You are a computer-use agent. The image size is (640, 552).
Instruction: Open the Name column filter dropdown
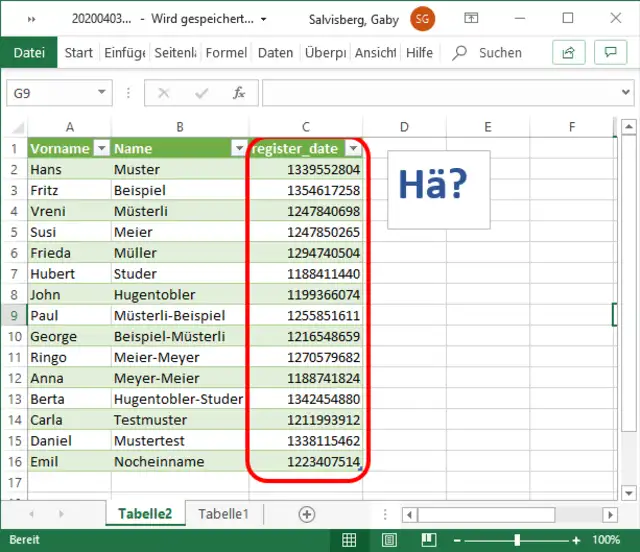(x=238, y=148)
